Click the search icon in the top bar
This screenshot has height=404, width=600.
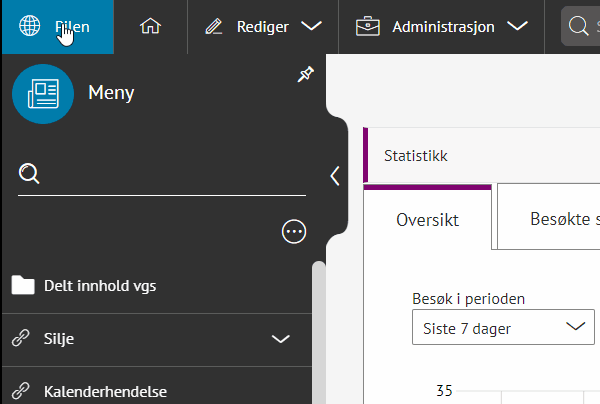coord(580,27)
